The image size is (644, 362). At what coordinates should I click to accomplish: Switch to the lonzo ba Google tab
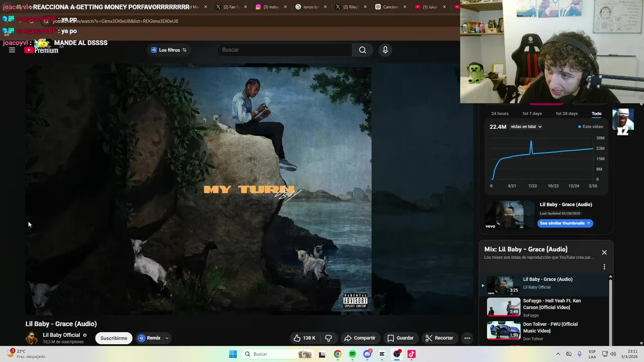coord(311,7)
